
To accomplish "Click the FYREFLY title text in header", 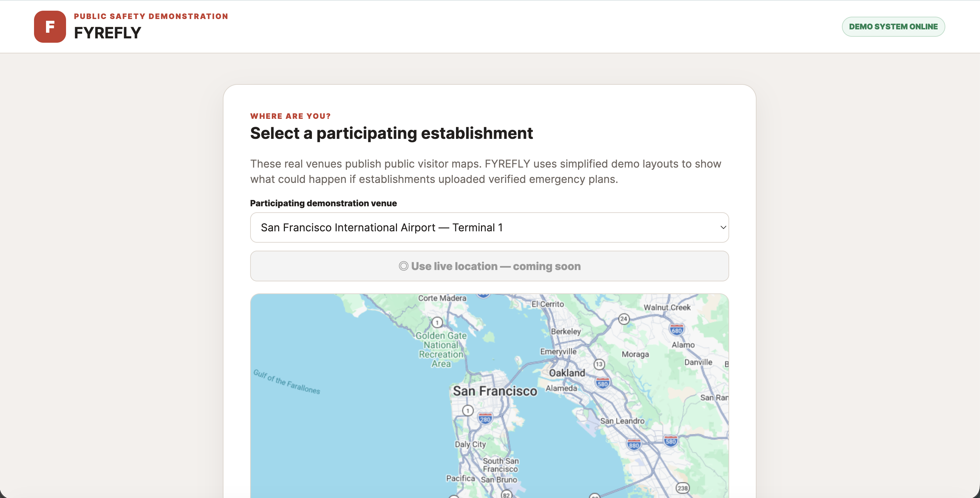I will click(107, 33).
